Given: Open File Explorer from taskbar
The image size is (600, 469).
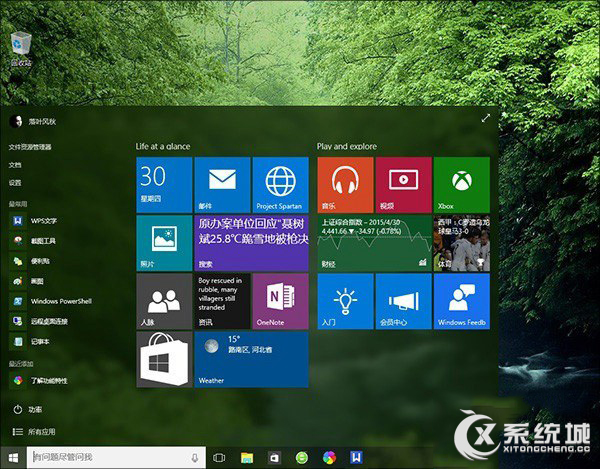Looking at the screenshot, I should tap(247, 458).
